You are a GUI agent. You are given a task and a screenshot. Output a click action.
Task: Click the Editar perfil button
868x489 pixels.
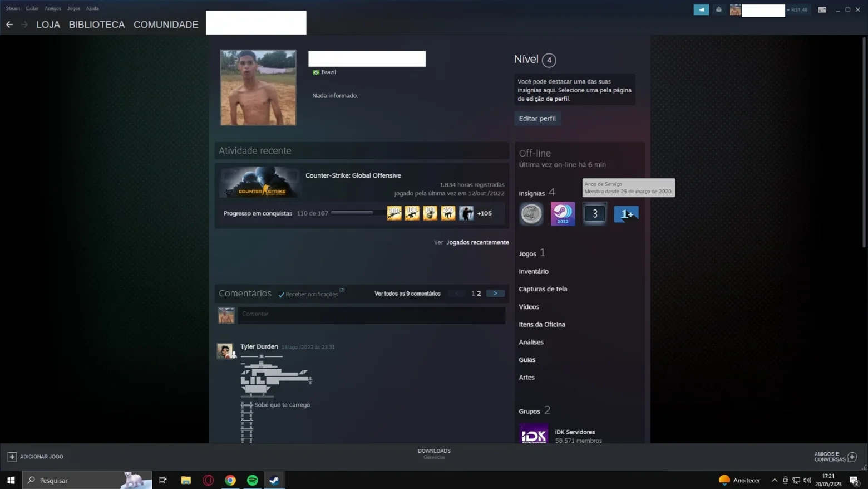coord(537,118)
